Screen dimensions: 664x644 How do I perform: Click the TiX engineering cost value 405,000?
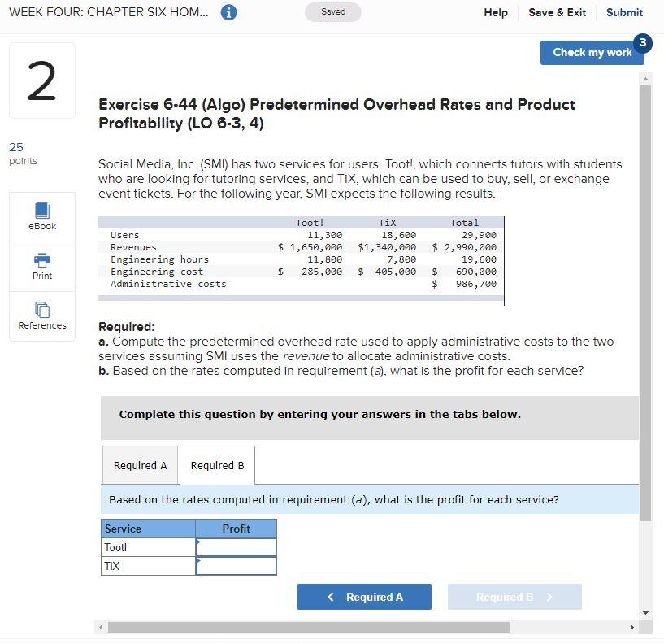(387, 271)
